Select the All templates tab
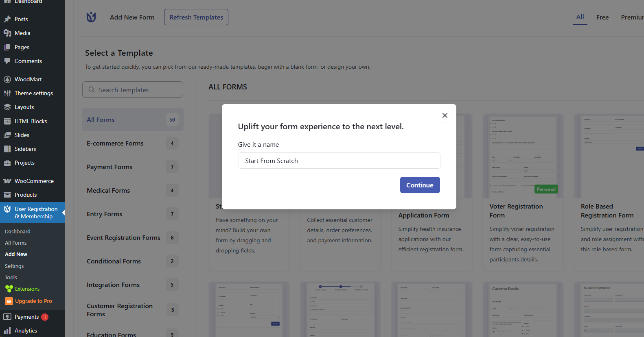 (580, 17)
